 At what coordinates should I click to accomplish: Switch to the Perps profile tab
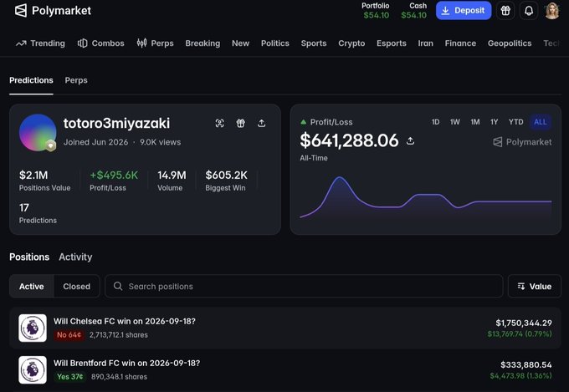pyautogui.click(x=76, y=80)
